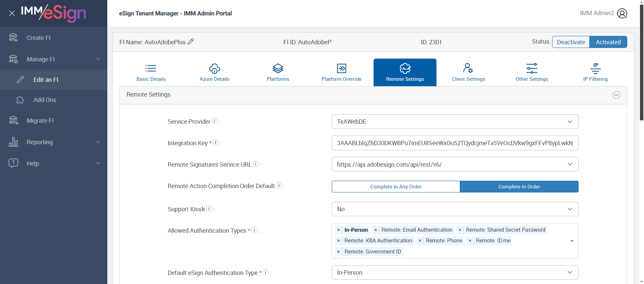Close the sidebar with the X icon

[x=12, y=13]
